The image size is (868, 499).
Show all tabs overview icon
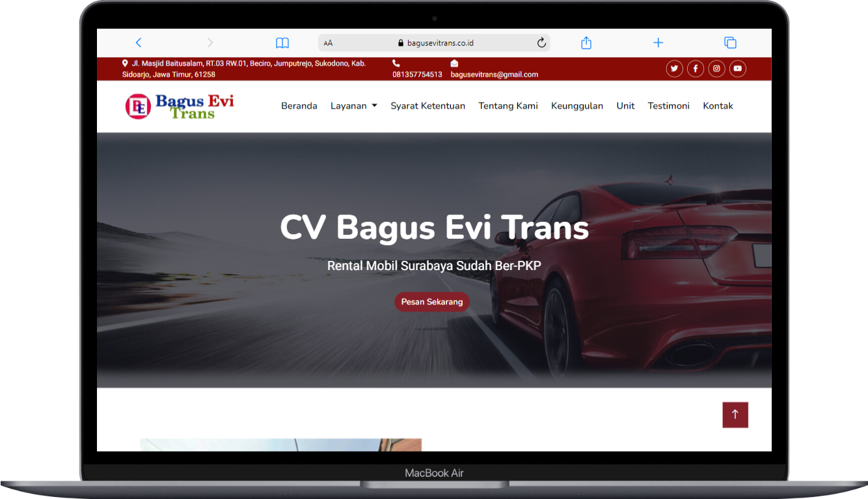click(730, 43)
